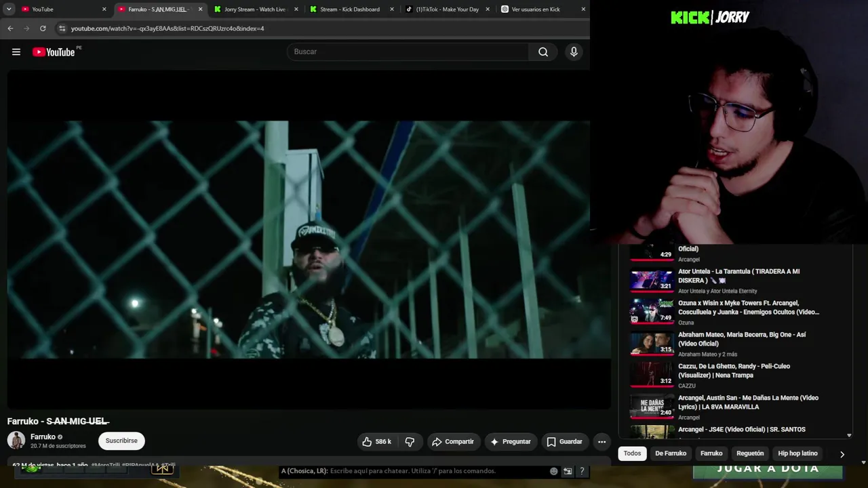Select the Hip hop latino filter chip
The width and height of the screenshot is (868, 488).
coord(797,453)
